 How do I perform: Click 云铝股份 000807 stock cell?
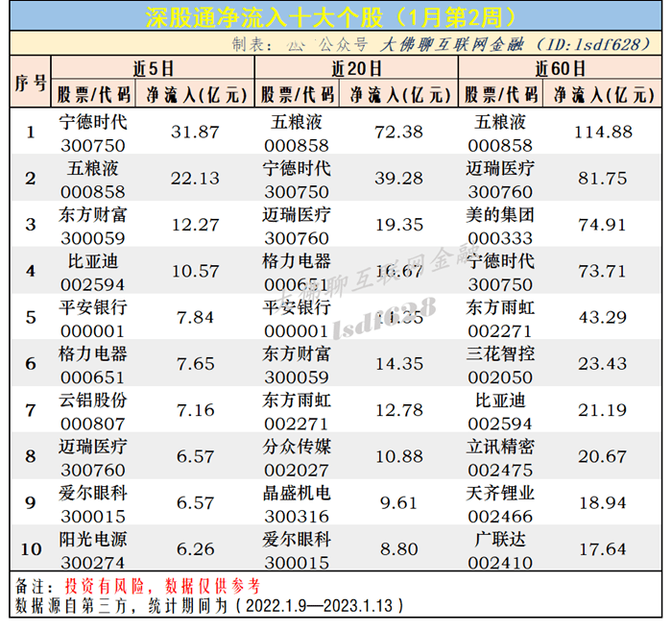93,410
